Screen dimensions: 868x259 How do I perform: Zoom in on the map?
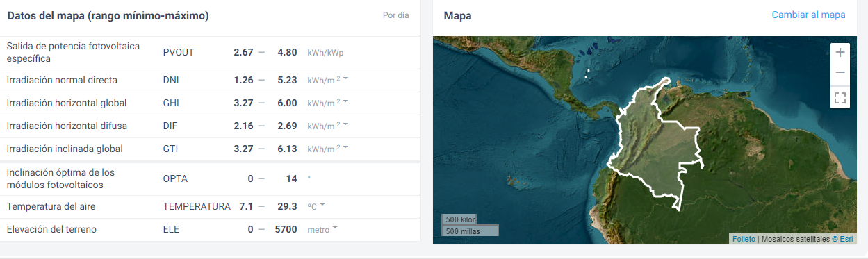tap(840, 53)
